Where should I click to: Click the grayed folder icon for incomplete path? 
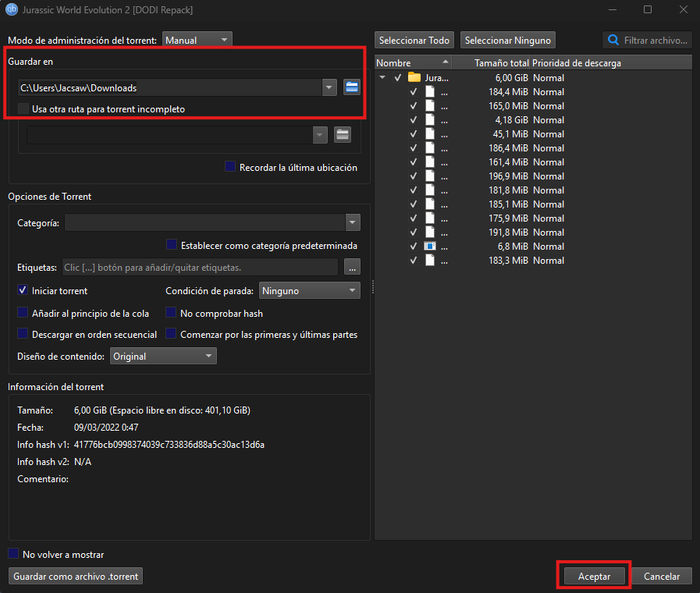[343, 135]
